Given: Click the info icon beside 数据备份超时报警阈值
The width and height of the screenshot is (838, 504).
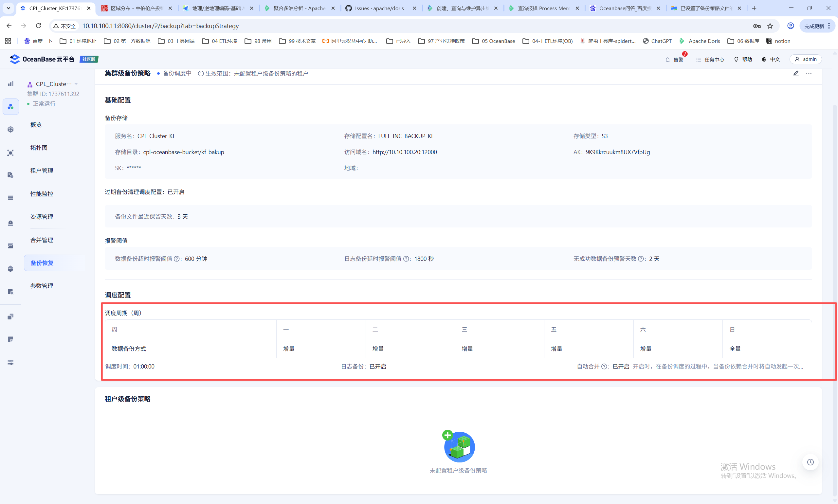Looking at the screenshot, I should (177, 259).
